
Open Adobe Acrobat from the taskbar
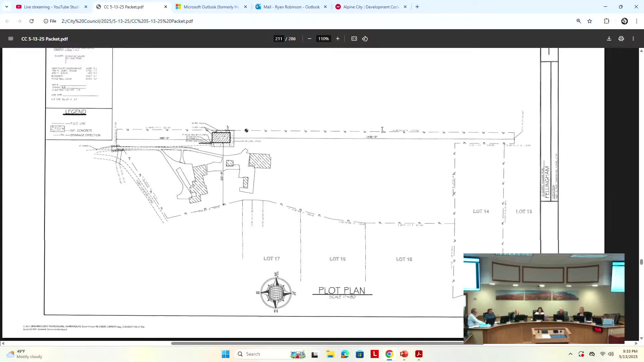coord(419,354)
